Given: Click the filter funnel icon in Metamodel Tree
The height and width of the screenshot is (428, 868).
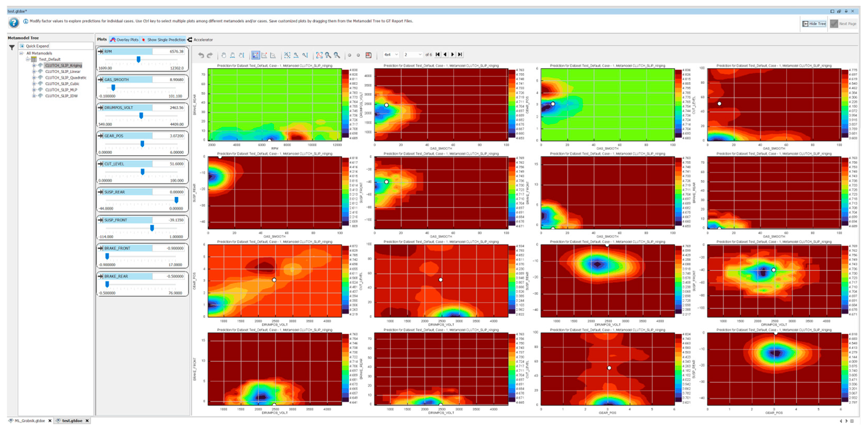Looking at the screenshot, I should (12, 47).
